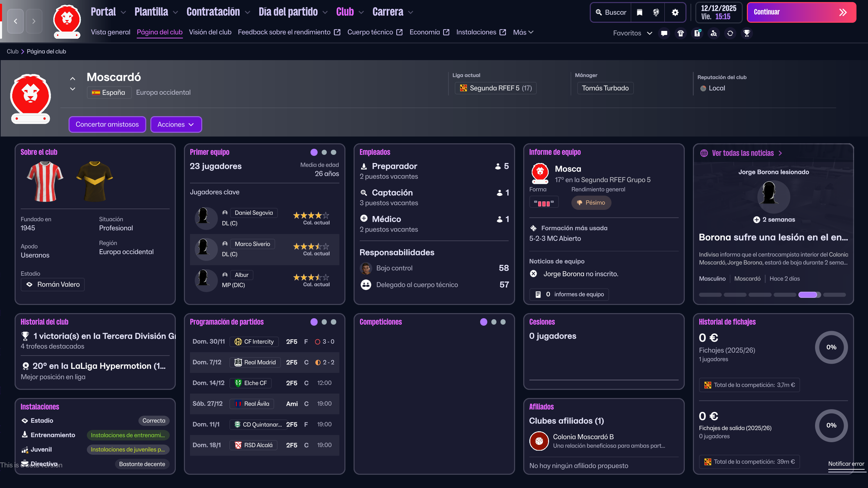
Task: Select last news carousel progress indicator
Action: tap(834, 295)
